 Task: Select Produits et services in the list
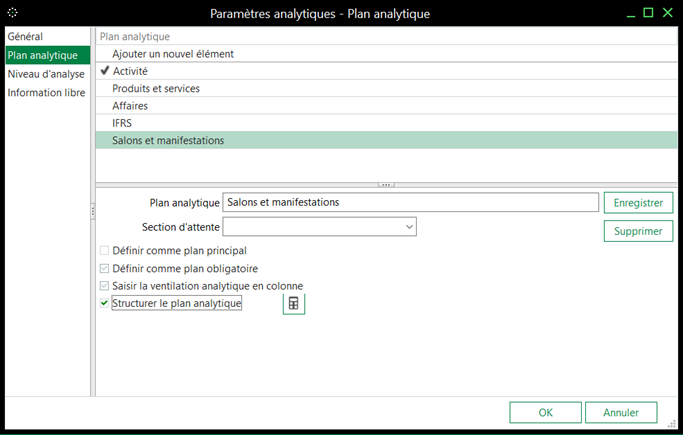(156, 89)
